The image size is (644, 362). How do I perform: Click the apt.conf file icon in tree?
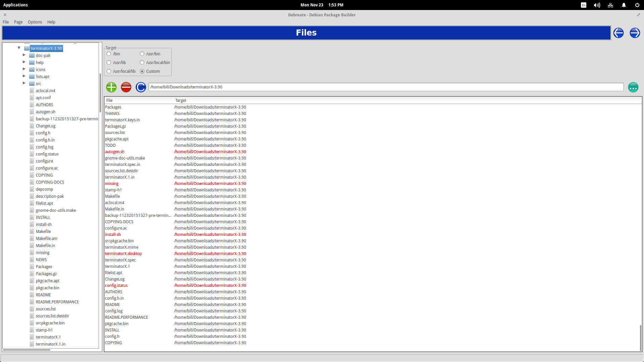coord(32,98)
